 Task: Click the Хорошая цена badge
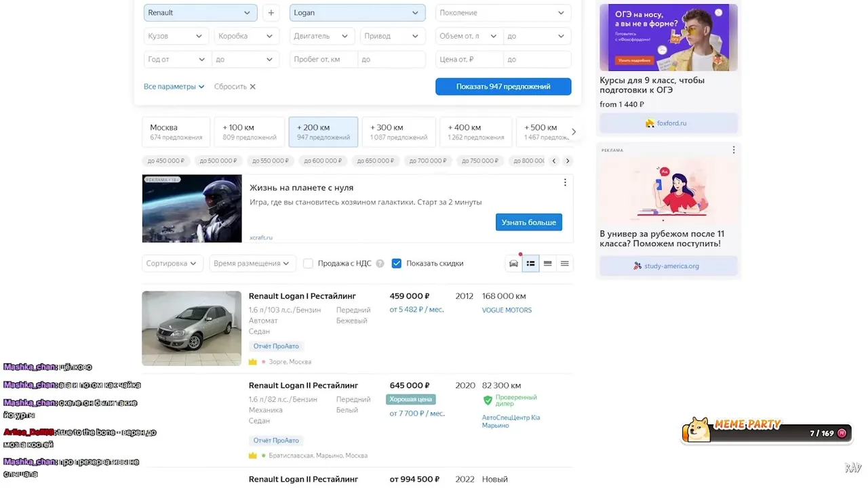(x=411, y=400)
